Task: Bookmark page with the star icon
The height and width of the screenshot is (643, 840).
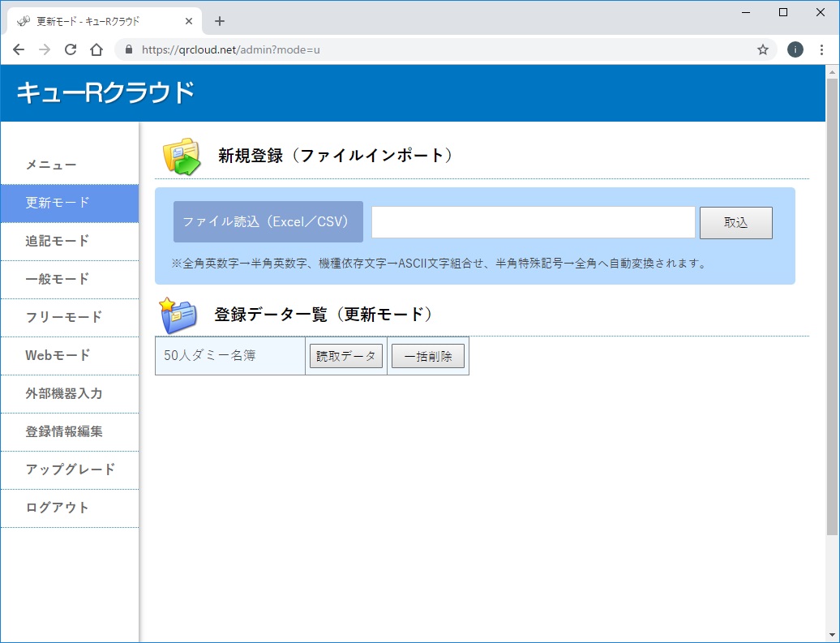Action: click(x=763, y=49)
